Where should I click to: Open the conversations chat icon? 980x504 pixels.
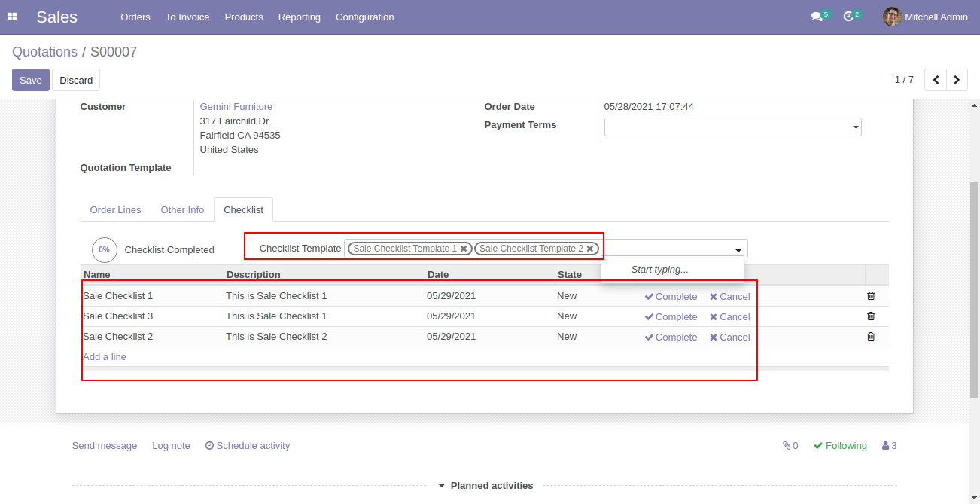[817, 17]
